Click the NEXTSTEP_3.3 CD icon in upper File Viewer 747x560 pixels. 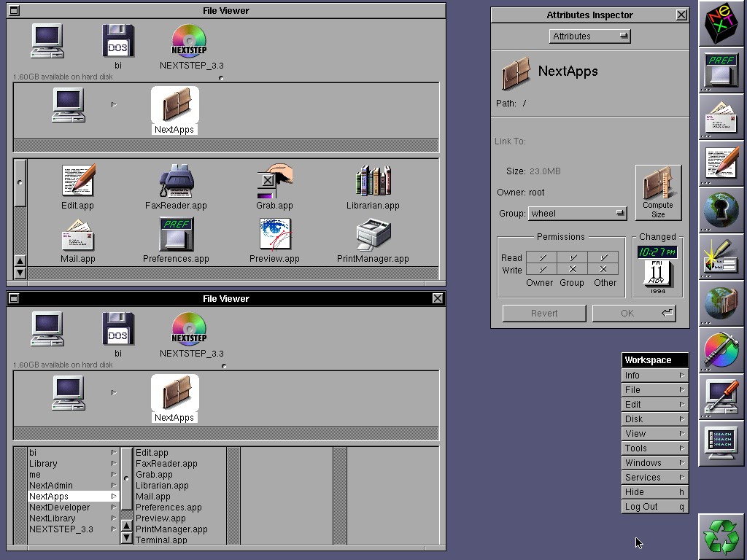tap(189, 41)
